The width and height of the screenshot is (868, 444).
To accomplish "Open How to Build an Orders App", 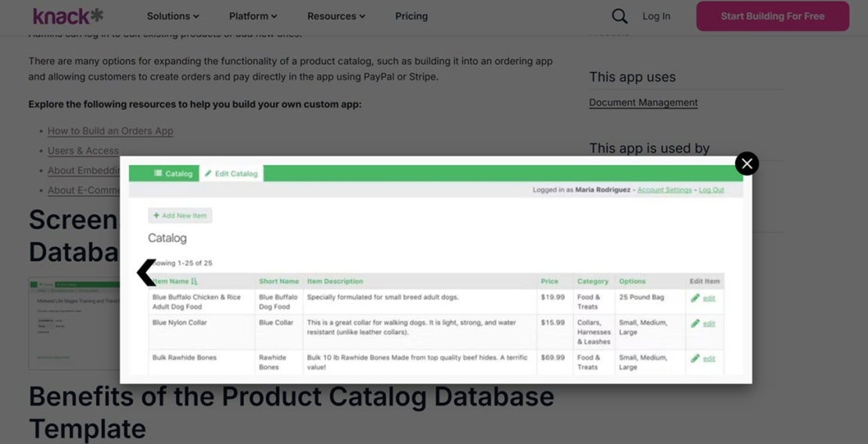I will (x=110, y=131).
